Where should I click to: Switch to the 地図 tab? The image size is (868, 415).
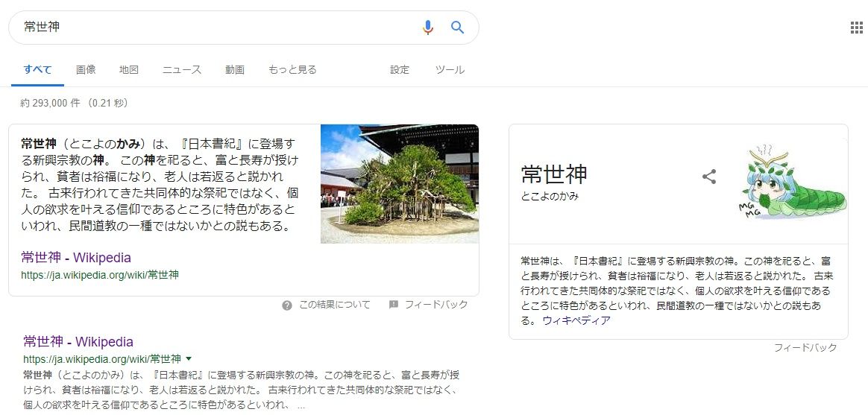(129, 70)
